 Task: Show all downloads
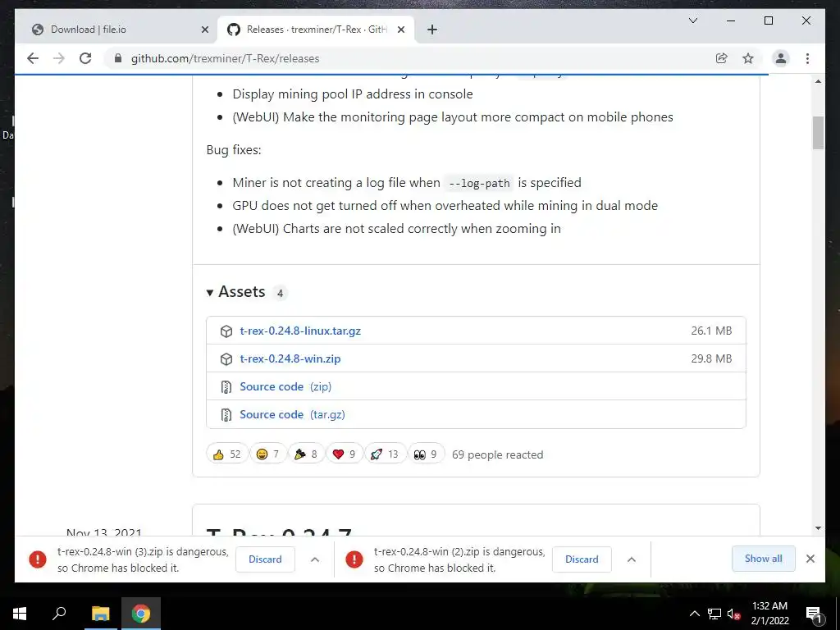coord(764,559)
